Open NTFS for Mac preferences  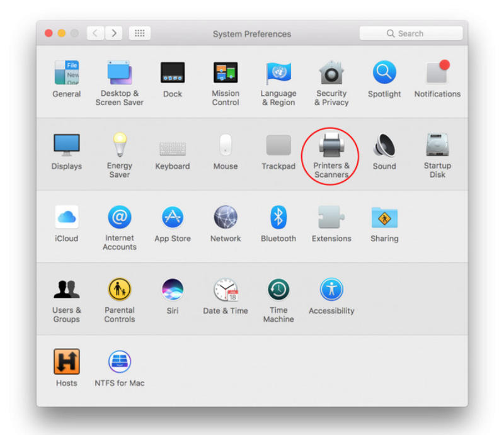(120, 362)
